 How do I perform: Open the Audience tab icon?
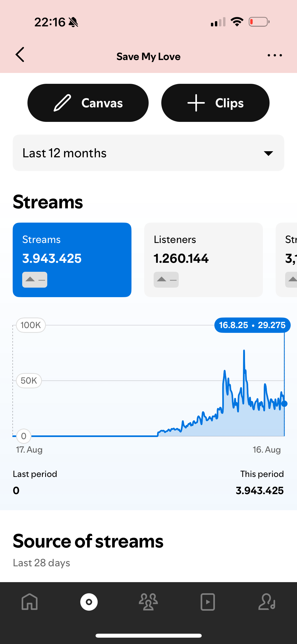click(148, 602)
